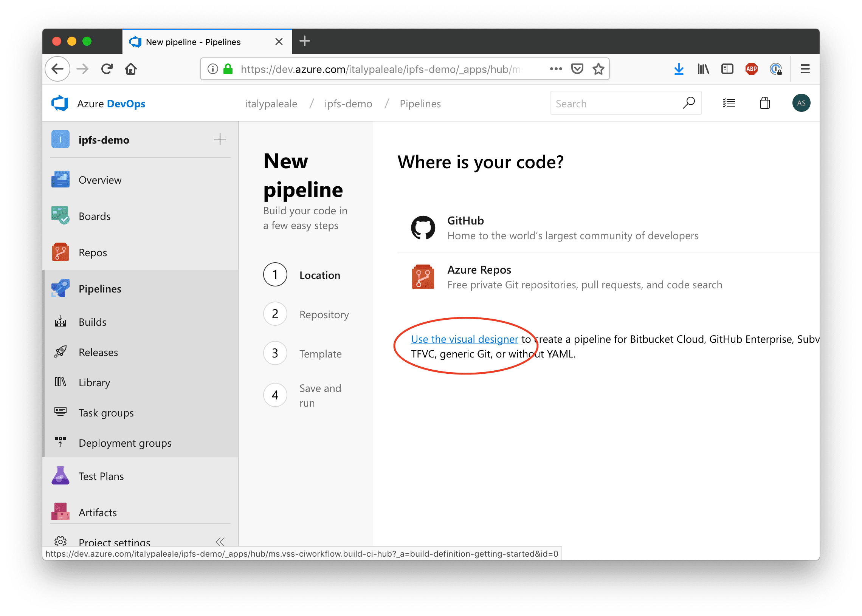Open the Adblock Plus extension
The width and height of the screenshot is (862, 616).
(752, 69)
